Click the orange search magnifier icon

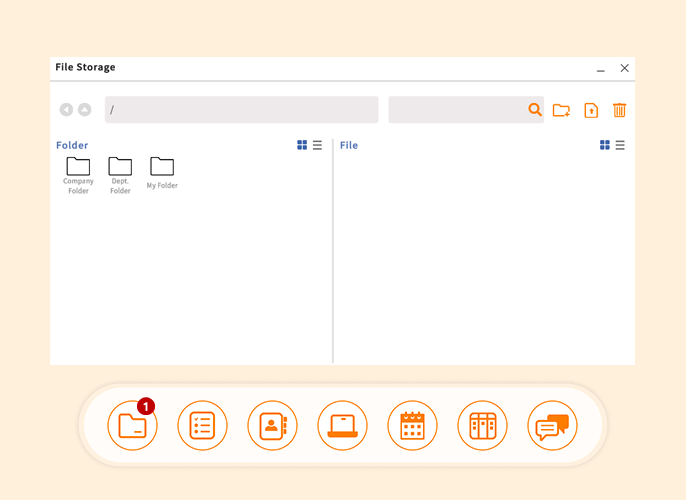(535, 109)
